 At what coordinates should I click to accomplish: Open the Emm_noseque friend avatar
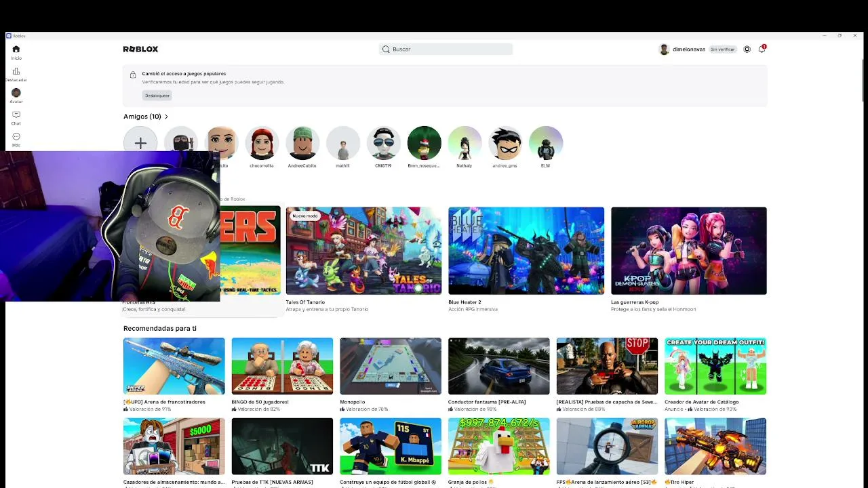pyautogui.click(x=425, y=143)
